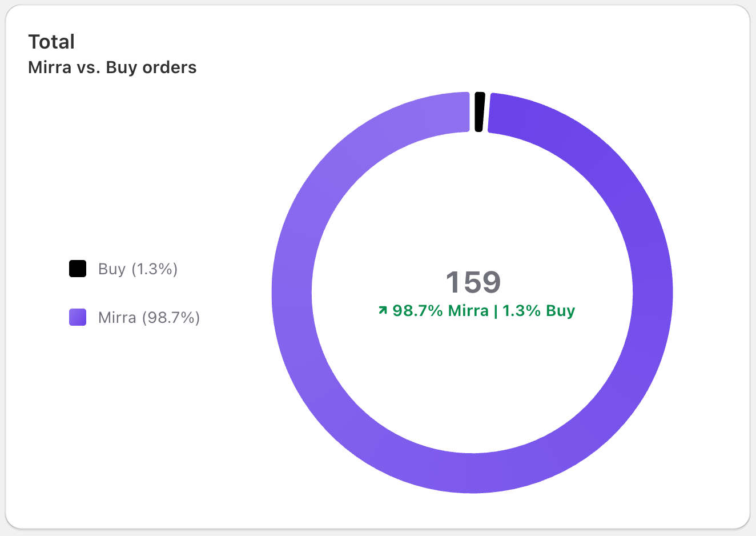This screenshot has width=756, height=536.
Task: Click the gap between Buy slice and dark-purple end
Action: (487, 113)
